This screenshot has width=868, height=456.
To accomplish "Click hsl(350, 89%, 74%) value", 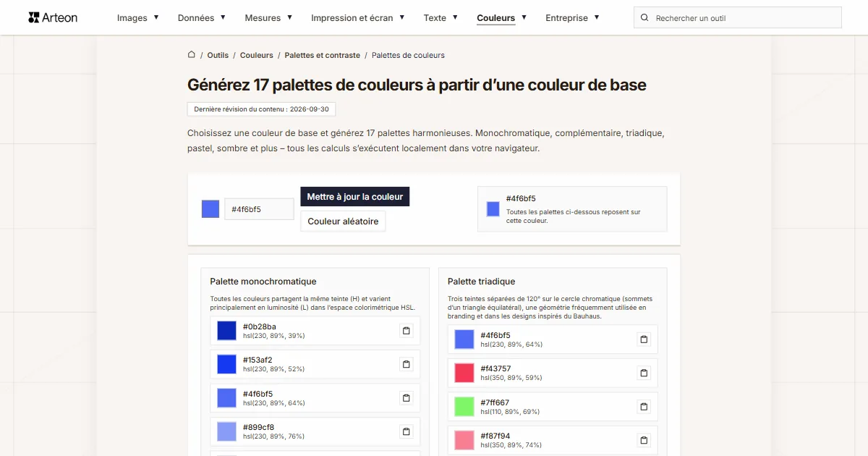I will pyautogui.click(x=511, y=445).
